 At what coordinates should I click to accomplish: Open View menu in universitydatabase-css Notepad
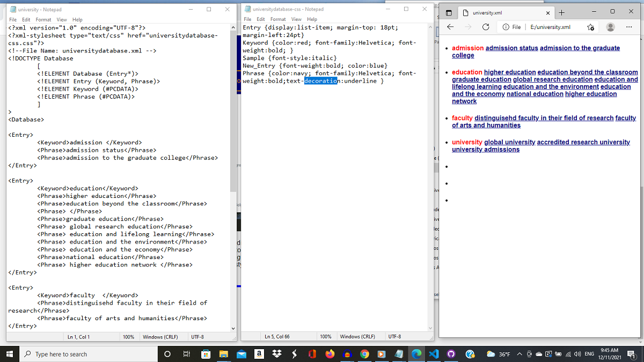pos(296,19)
